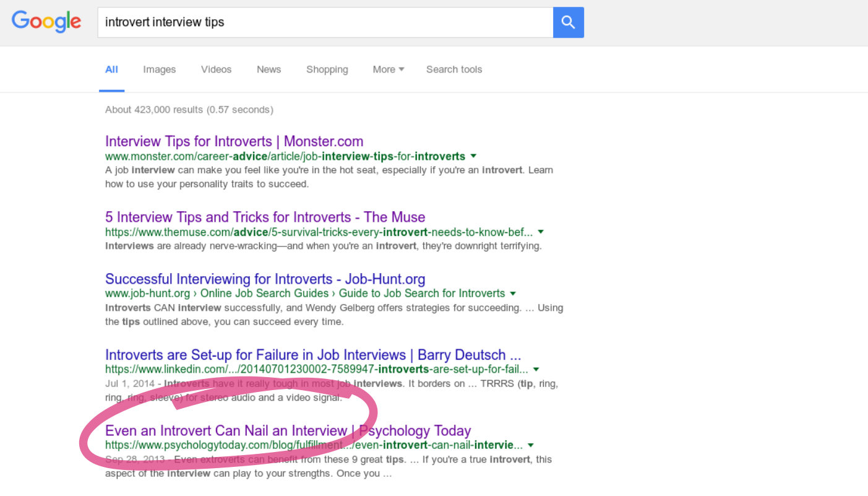
Task: Click the snippet 'Introverts CAN interview successfully'
Action: [334, 315]
